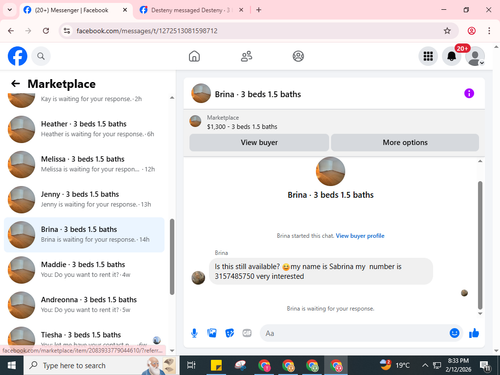This screenshot has width=500, height=375.
Task: Open the Facebook menu grid icon
Action: (428, 56)
